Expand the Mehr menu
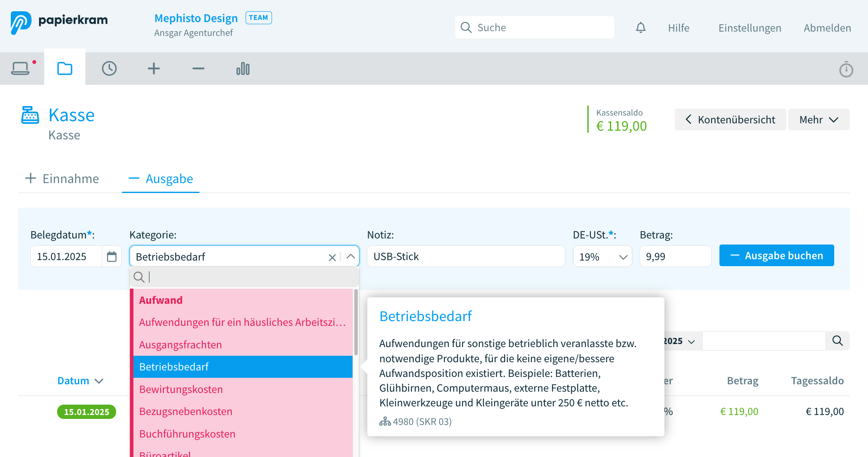This screenshot has width=868, height=457. pyautogui.click(x=819, y=119)
